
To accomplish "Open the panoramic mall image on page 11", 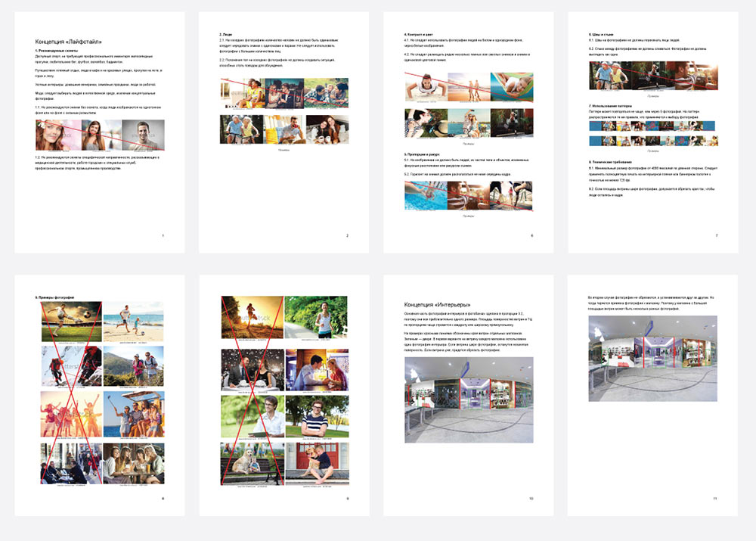I will (652, 359).
